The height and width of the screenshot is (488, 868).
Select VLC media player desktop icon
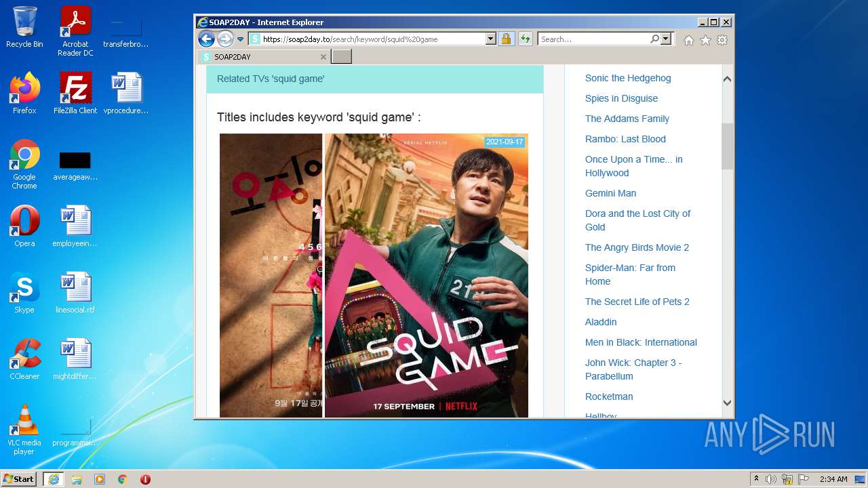click(24, 430)
